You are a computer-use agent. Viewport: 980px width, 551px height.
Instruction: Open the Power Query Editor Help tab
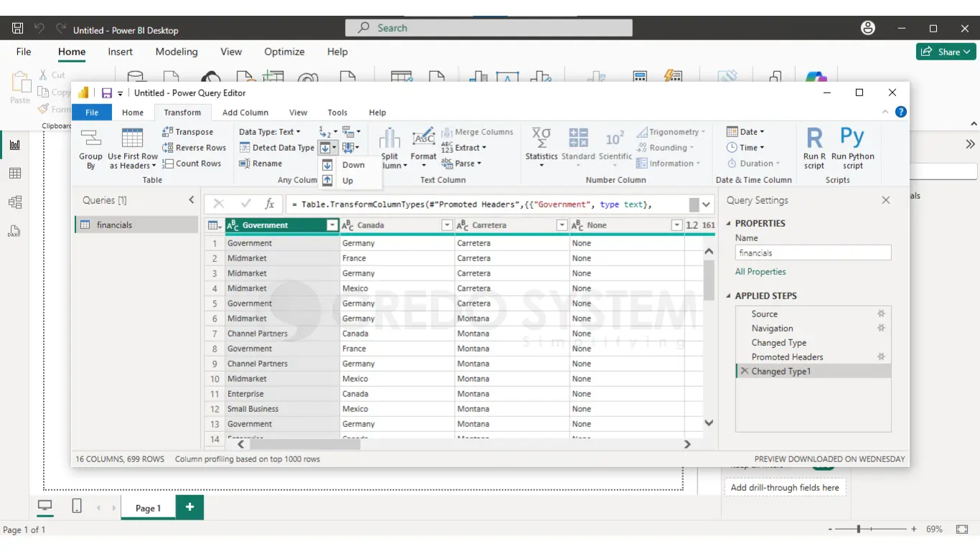pyautogui.click(x=377, y=113)
